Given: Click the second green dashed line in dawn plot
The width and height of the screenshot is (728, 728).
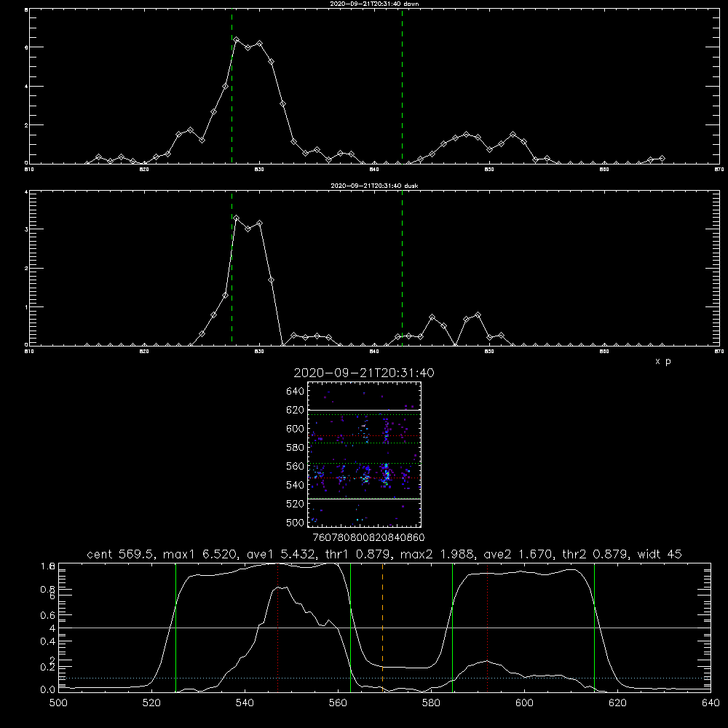Looking at the screenshot, I should click(402, 87).
